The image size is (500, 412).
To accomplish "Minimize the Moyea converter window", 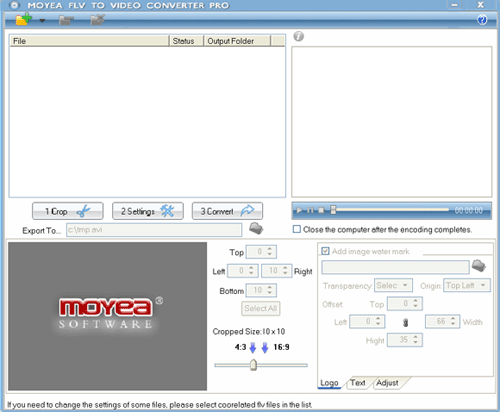I will pos(454,5).
